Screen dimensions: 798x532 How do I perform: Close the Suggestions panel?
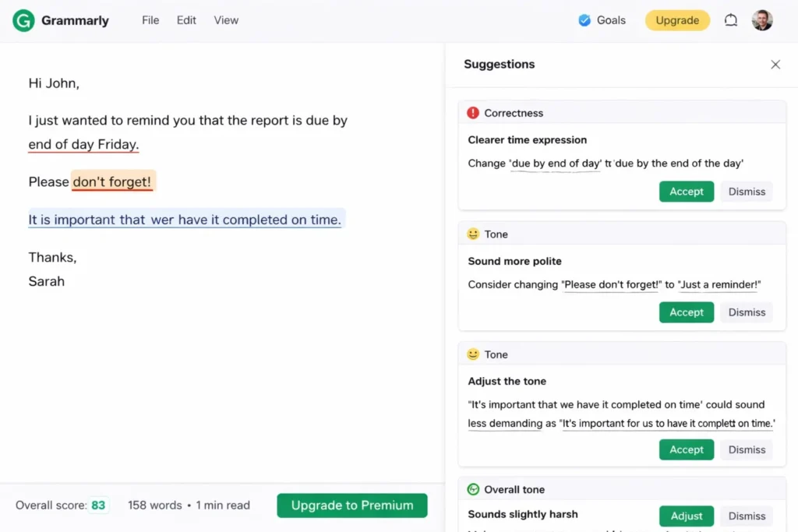click(775, 65)
